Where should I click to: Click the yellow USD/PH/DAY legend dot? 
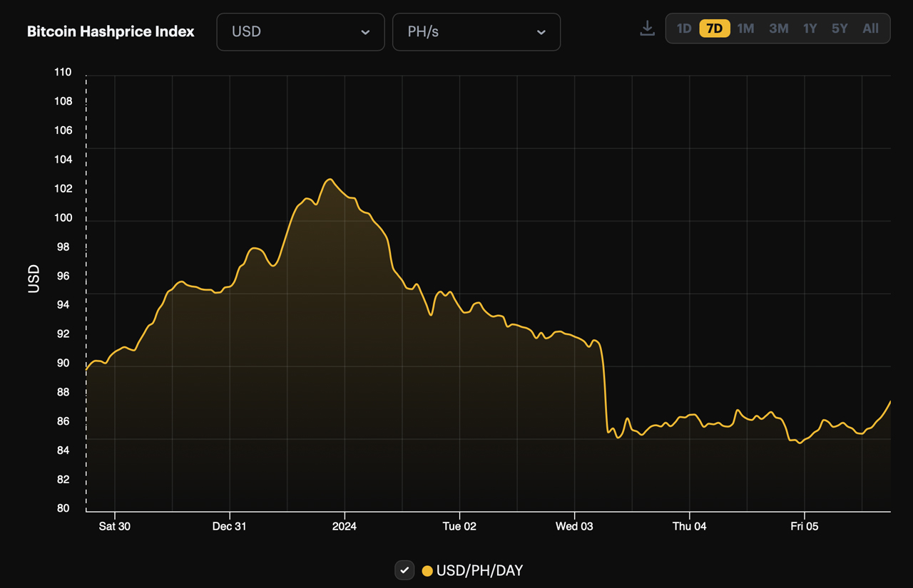click(427, 570)
